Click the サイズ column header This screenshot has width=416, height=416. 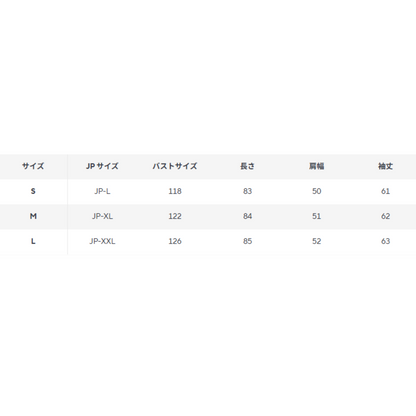(x=33, y=166)
